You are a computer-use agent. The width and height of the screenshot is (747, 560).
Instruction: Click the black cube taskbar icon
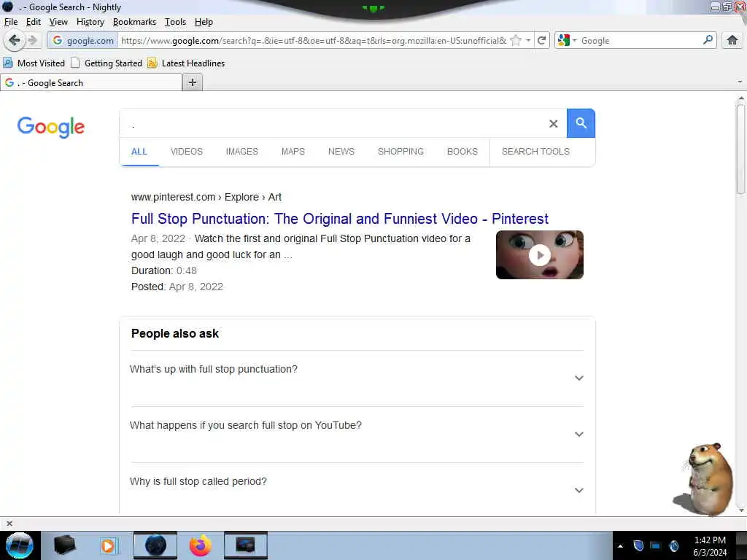(65, 545)
